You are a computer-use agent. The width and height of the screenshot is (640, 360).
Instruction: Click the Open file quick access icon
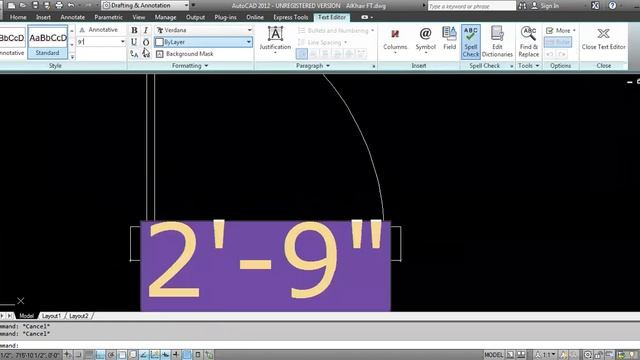(x=23, y=5)
